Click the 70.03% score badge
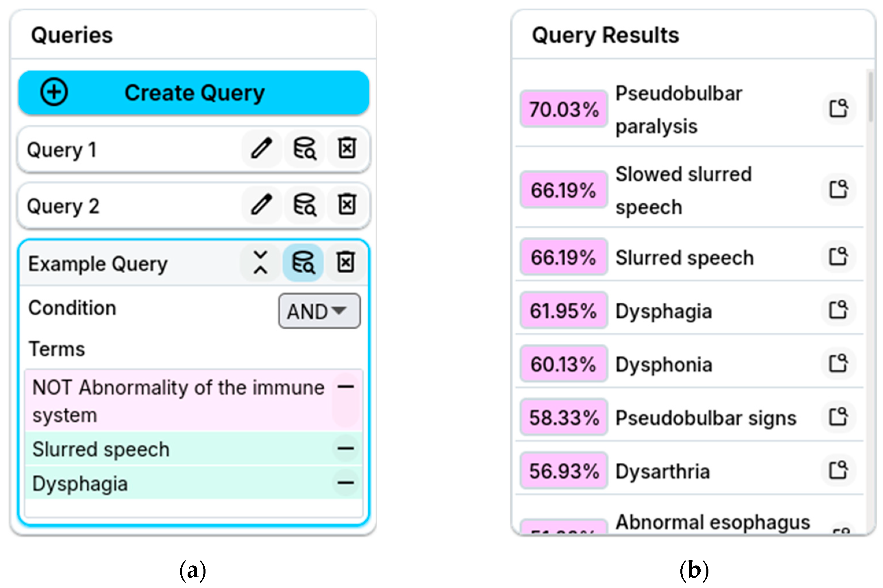The image size is (883, 588). (564, 109)
